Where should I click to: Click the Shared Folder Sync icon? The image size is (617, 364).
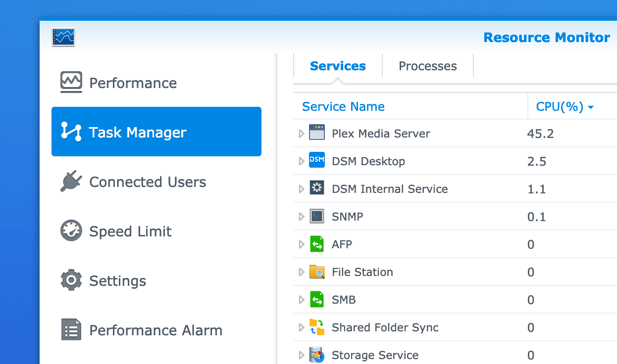pyautogui.click(x=317, y=327)
